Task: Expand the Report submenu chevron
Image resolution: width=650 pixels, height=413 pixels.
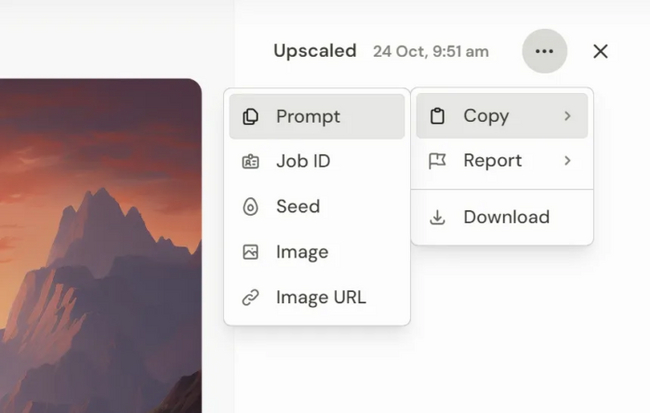Action: 567,161
